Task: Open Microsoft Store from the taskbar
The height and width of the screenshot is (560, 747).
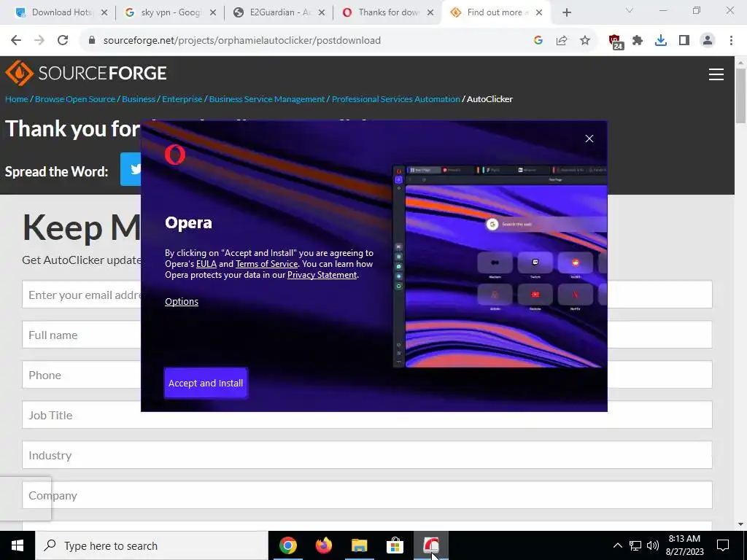Action: [x=395, y=545]
